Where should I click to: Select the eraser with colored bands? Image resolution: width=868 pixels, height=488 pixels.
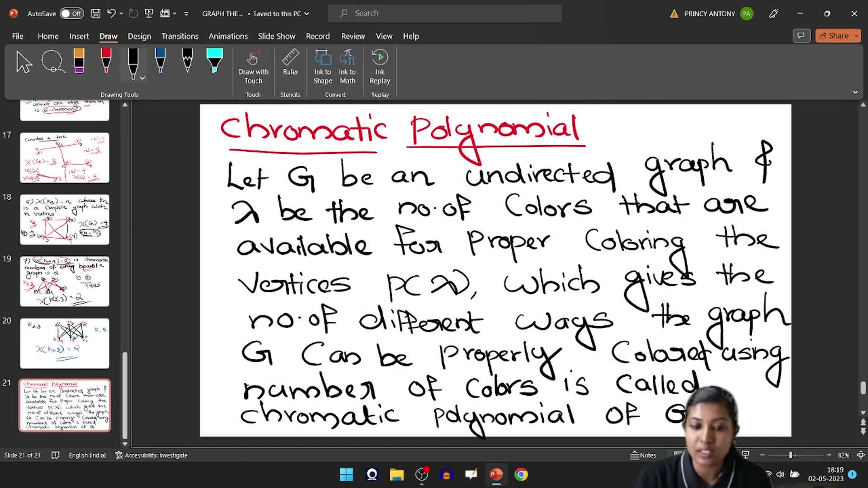tap(79, 61)
